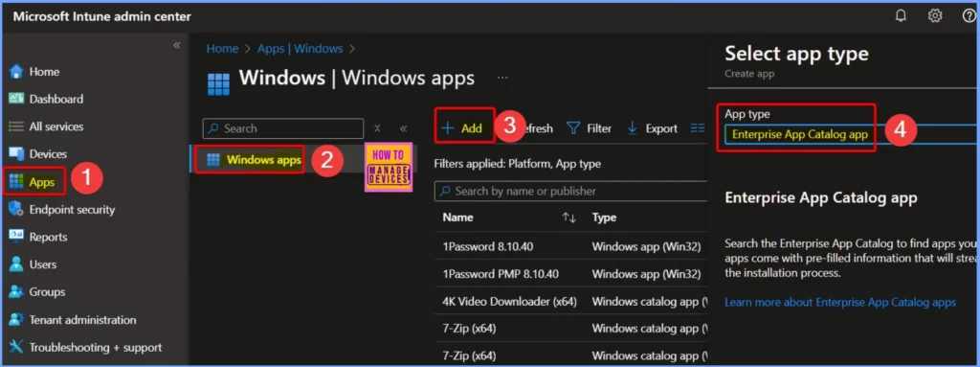This screenshot has width=980, height=367.
Task: Click the Add button
Action: coord(462,127)
